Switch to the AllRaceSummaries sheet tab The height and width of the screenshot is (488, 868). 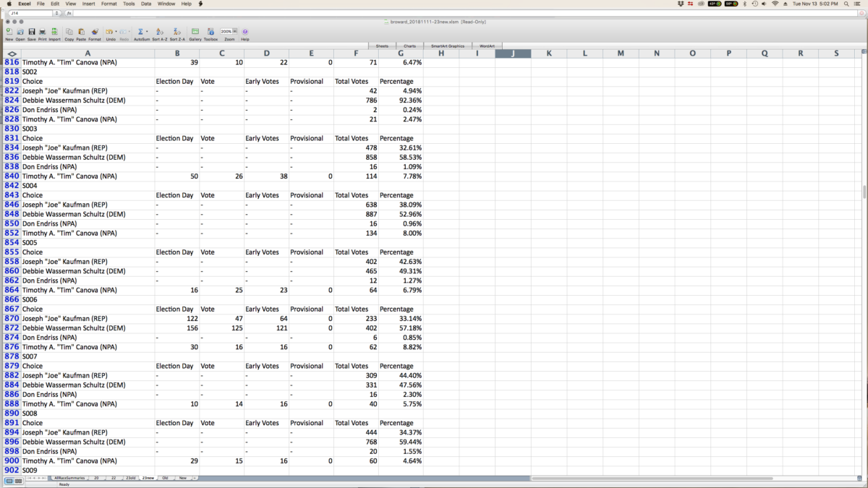(x=69, y=478)
